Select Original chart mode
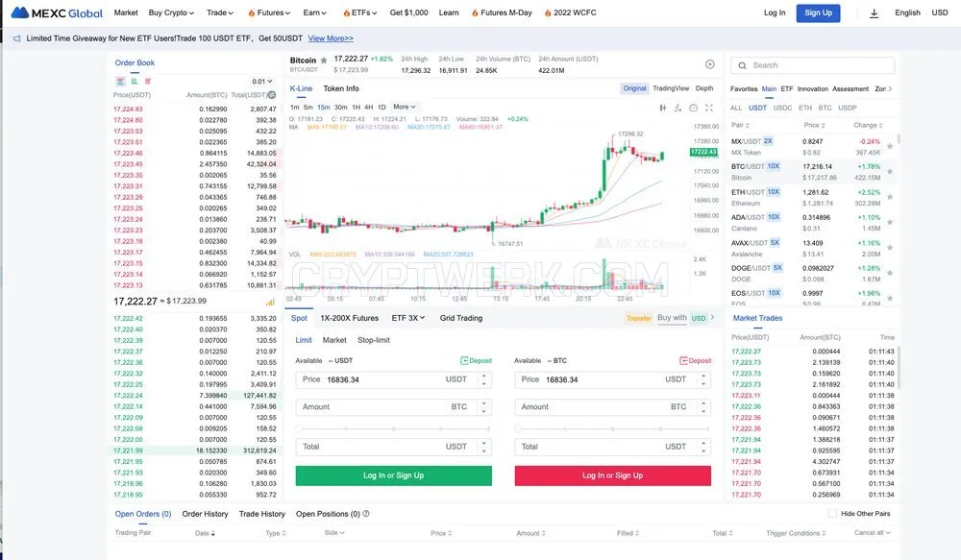 point(634,88)
